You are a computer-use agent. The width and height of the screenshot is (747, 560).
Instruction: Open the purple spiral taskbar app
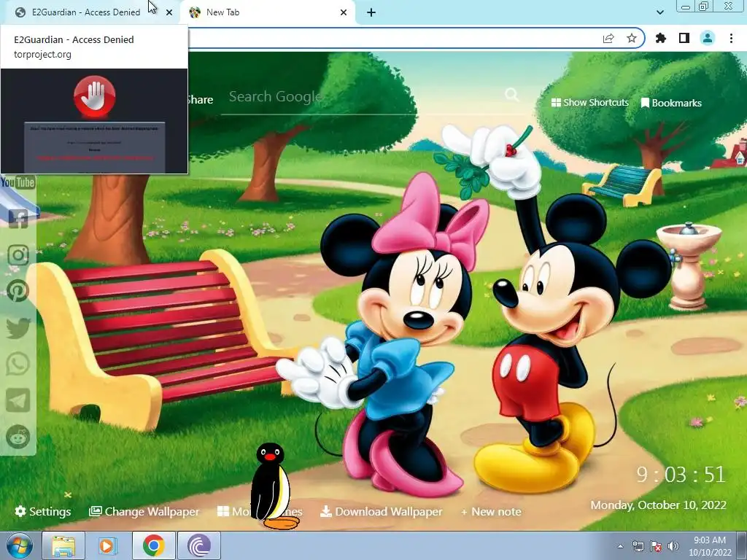pos(199,545)
